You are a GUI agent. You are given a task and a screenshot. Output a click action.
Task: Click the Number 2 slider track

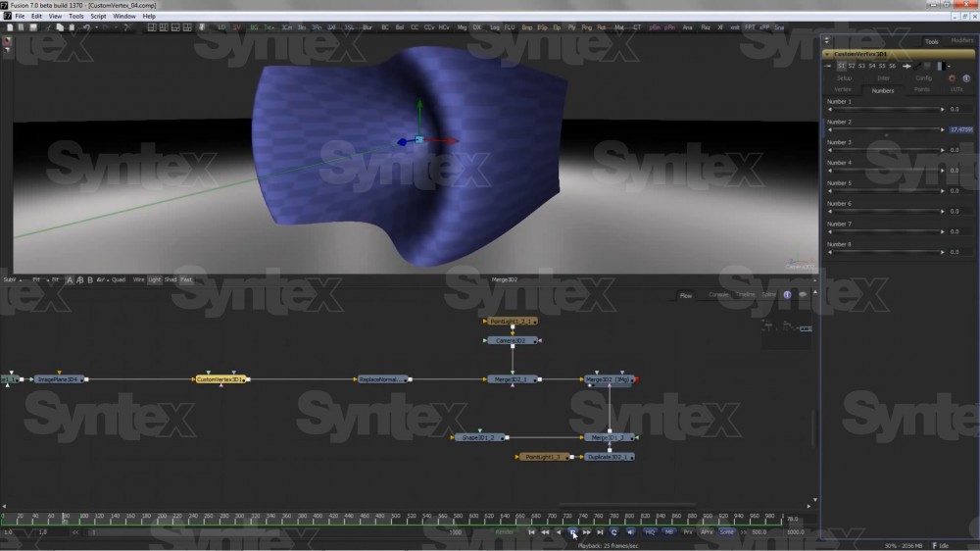click(x=884, y=129)
